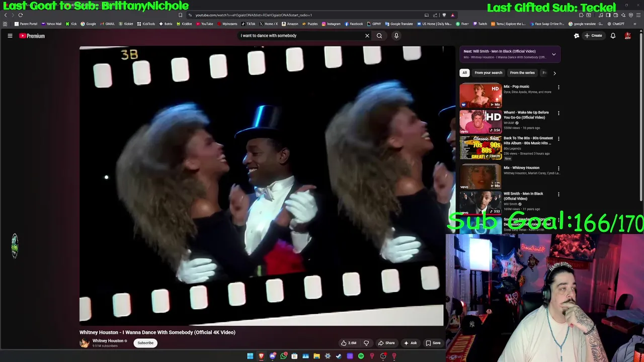Show more filter chips with right arrow
The height and width of the screenshot is (362, 644).
pos(554,73)
